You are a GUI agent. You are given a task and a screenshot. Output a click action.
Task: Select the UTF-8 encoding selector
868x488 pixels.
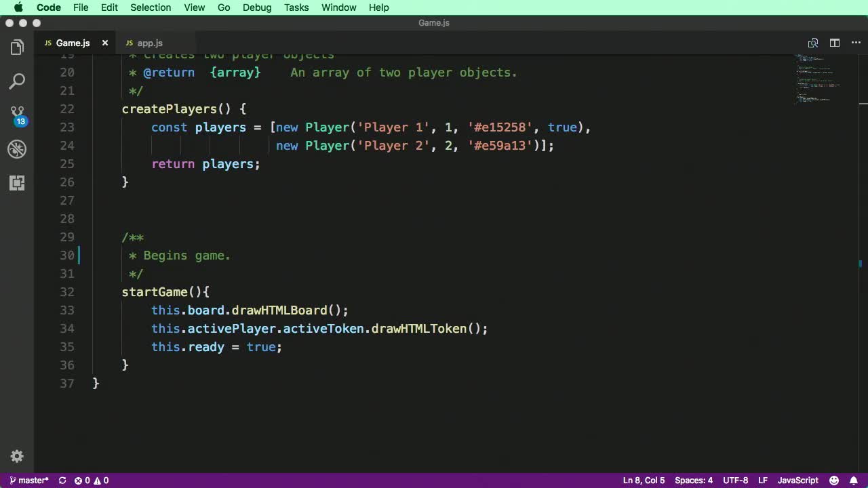coord(735,481)
